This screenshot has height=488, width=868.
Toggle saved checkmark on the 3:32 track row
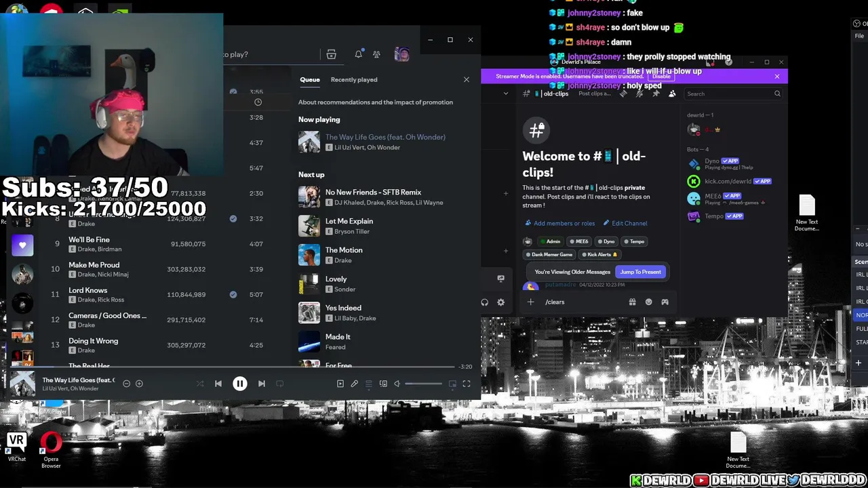[233, 219]
